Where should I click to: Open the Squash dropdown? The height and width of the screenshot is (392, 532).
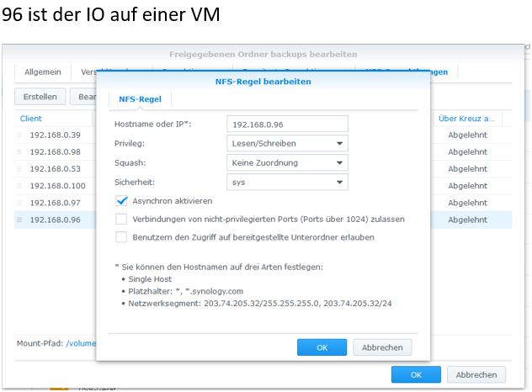pyautogui.click(x=287, y=162)
